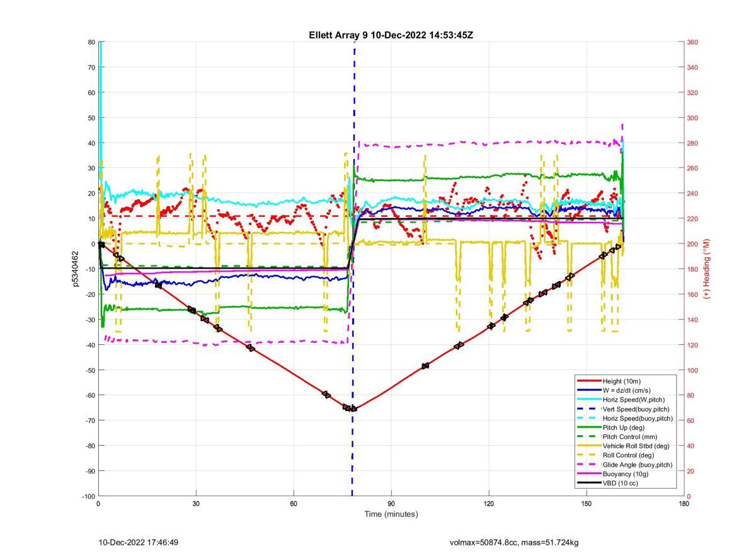Click the left axis tick label '-50'
This screenshot has height=558, width=756.
[x=89, y=370]
